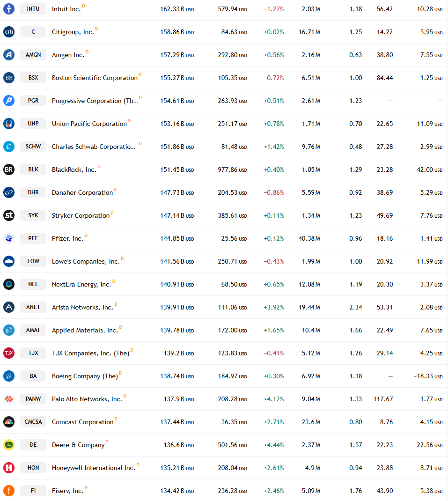Image resolution: width=448 pixels, height=501 pixels.
Task: Open the INTU ticker symbol
Action: pyautogui.click(x=33, y=9)
